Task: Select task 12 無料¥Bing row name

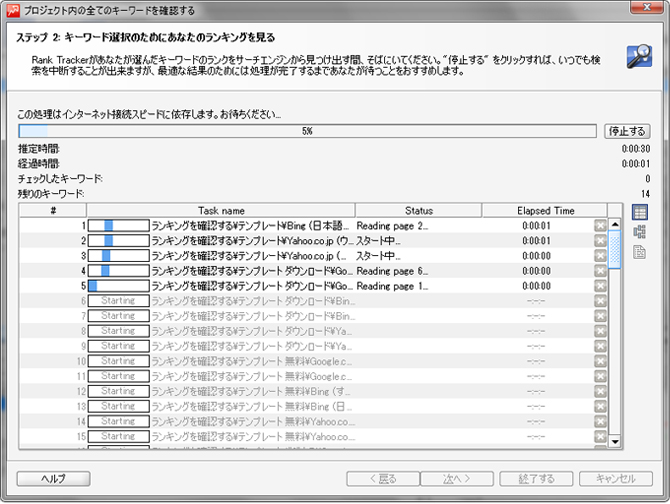Action: (251, 391)
